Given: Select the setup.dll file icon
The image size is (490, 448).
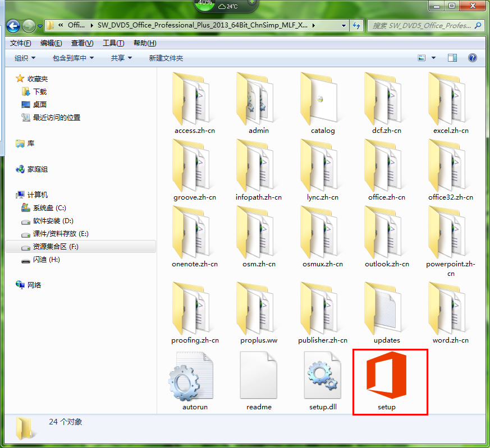Looking at the screenshot, I should (322, 377).
